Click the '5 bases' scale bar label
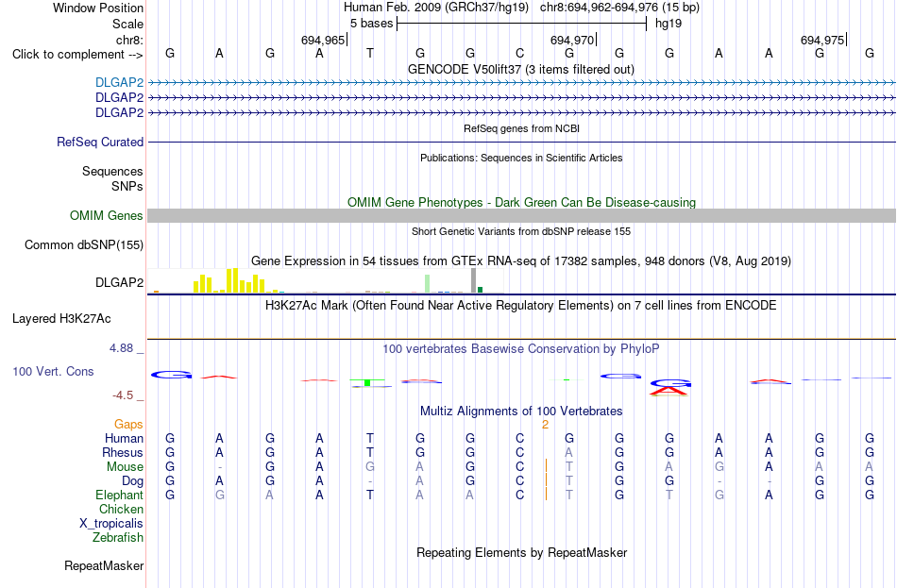This screenshot has width=897, height=588. point(371,24)
